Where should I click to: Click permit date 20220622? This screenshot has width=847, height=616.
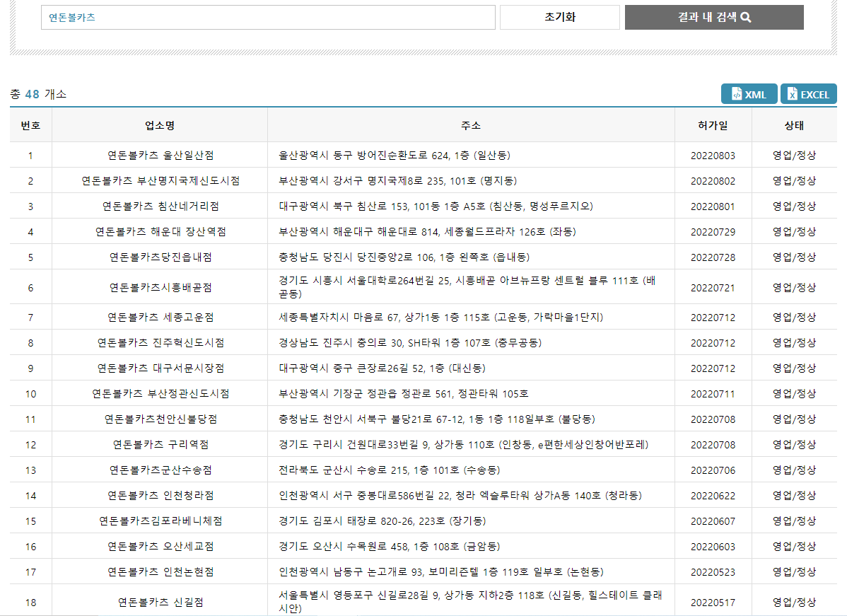coord(713,496)
